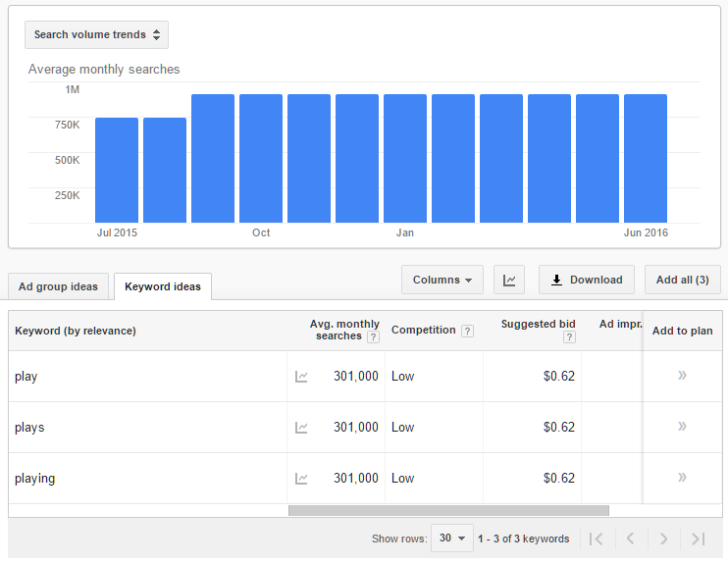Open trend chart icon for 'playing' keyword

pyautogui.click(x=302, y=479)
